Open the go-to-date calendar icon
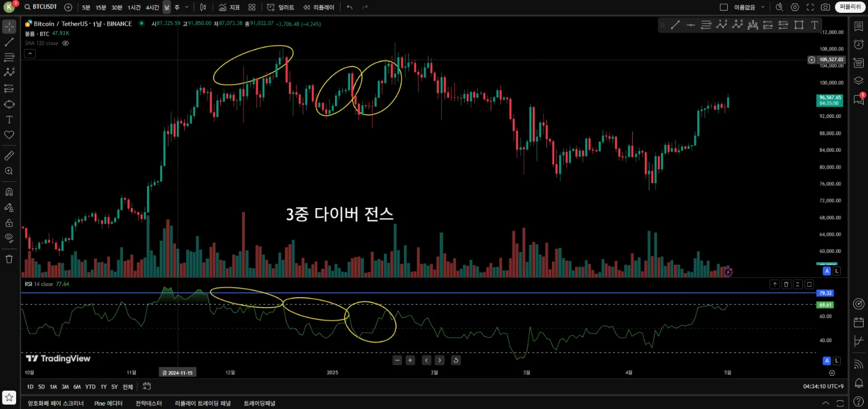 coord(147,386)
